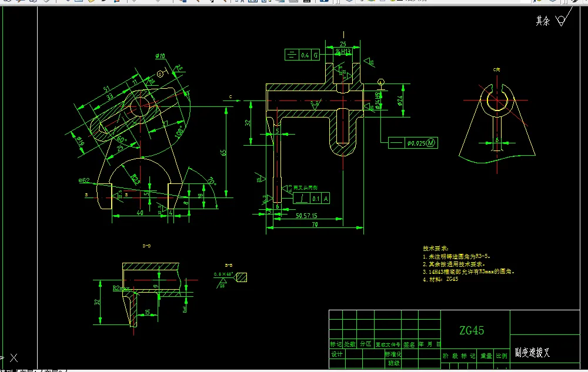The width and height of the screenshot is (588, 372).
Task: Select the '108°' angle dimension
Action: (180, 132)
